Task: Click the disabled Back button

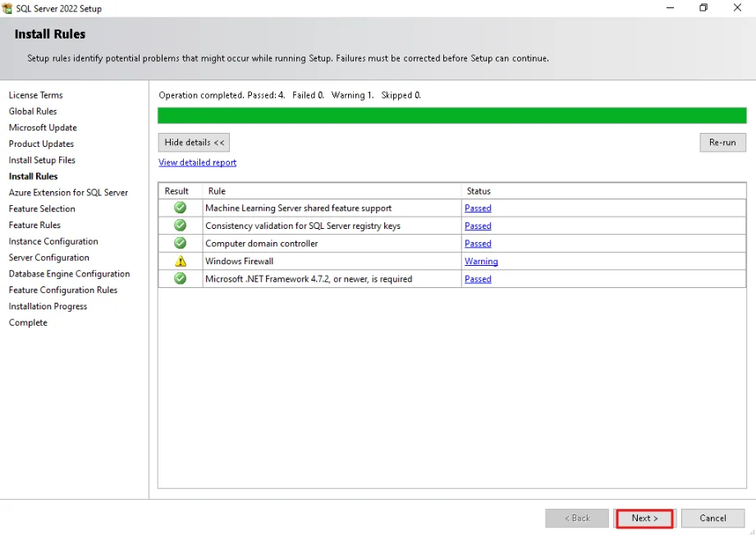Action: 577,518
